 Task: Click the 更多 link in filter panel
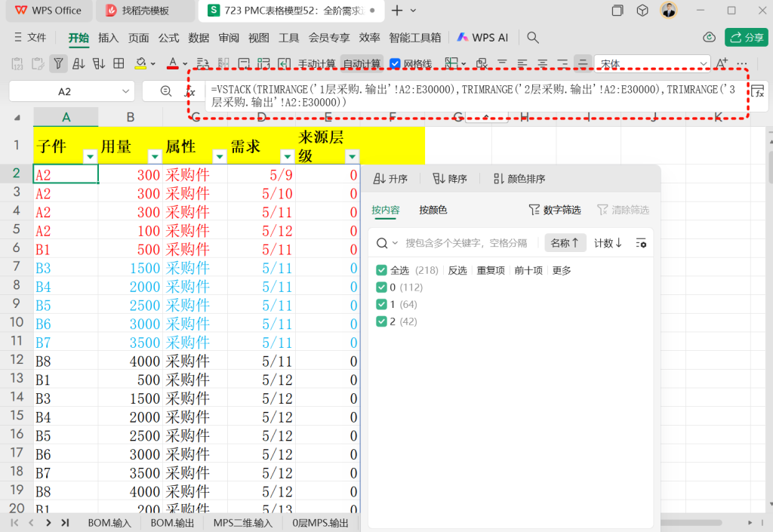coord(562,270)
